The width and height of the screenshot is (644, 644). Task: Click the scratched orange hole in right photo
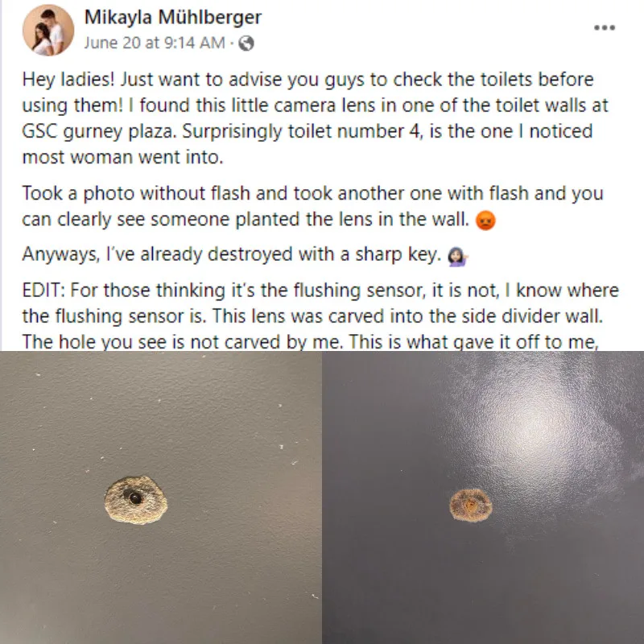click(x=470, y=506)
